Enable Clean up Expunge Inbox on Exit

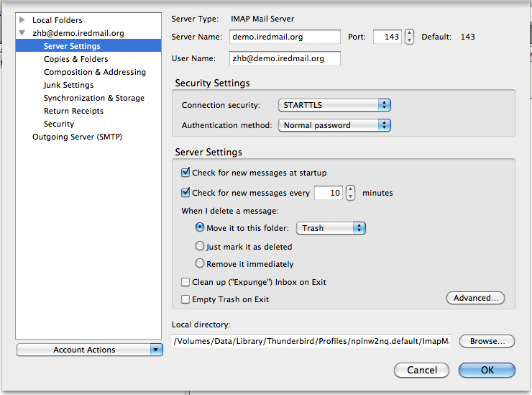pos(185,282)
